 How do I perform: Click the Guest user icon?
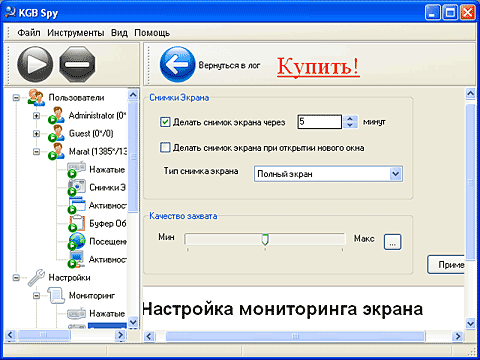(56, 133)
